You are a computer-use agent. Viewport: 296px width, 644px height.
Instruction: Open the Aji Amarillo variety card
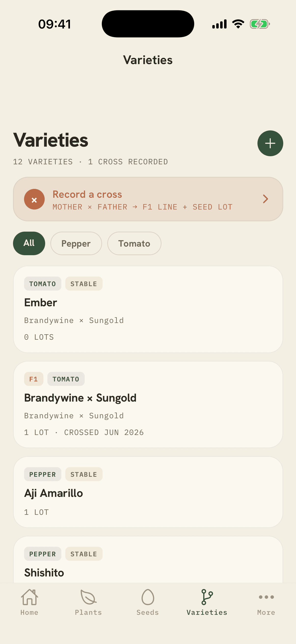tap(148, 492)
